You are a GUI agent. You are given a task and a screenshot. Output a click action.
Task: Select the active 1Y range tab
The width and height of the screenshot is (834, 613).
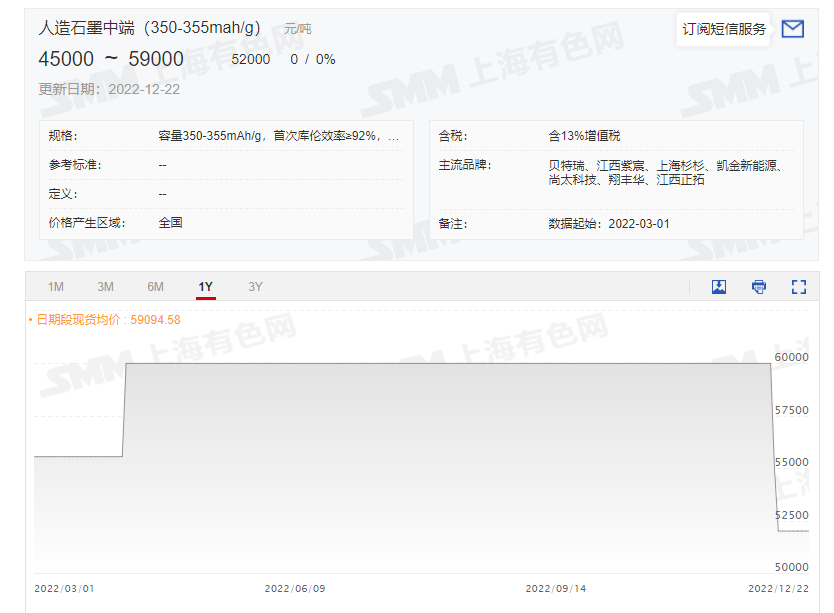coord(205,287)
